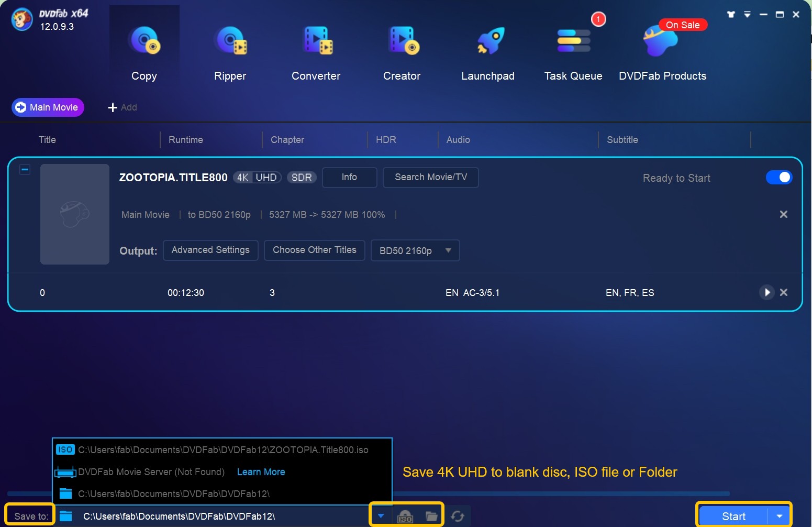
Task: Click the Audio column header
Action: (458, 140)
